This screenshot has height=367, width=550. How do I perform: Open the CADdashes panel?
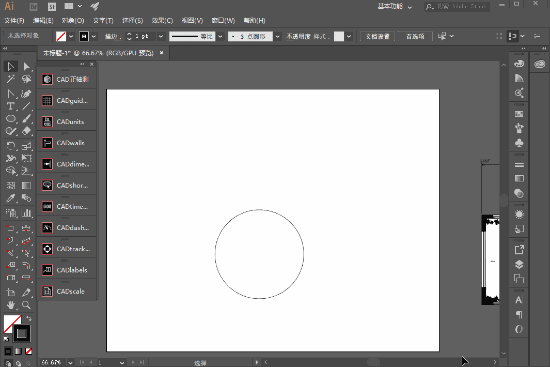pyautogui.click(x=67, y=228)
